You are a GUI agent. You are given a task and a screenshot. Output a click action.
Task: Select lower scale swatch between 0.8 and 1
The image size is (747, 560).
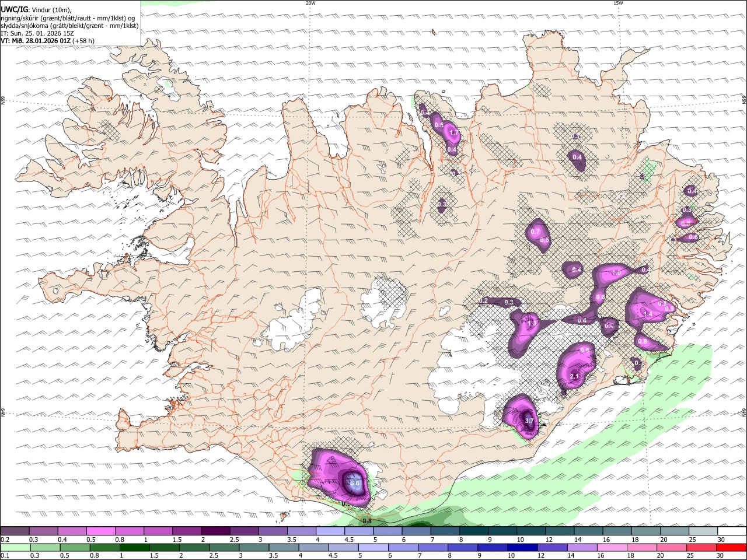[104, 547]
